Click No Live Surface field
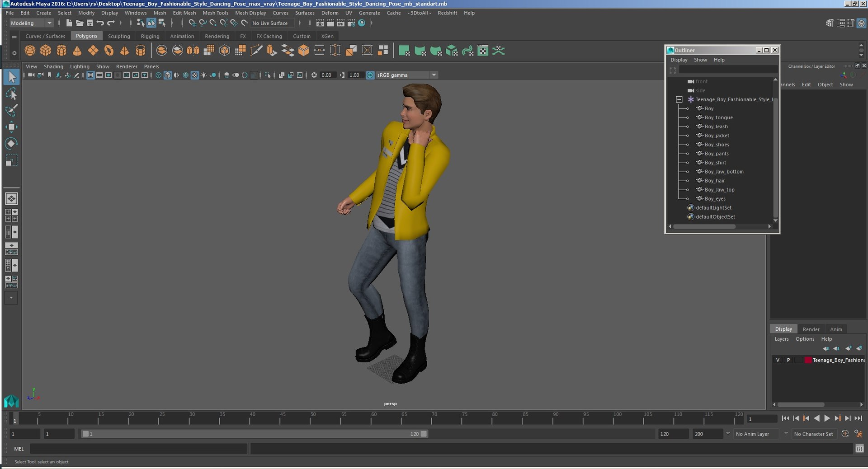 pos(271,23)
